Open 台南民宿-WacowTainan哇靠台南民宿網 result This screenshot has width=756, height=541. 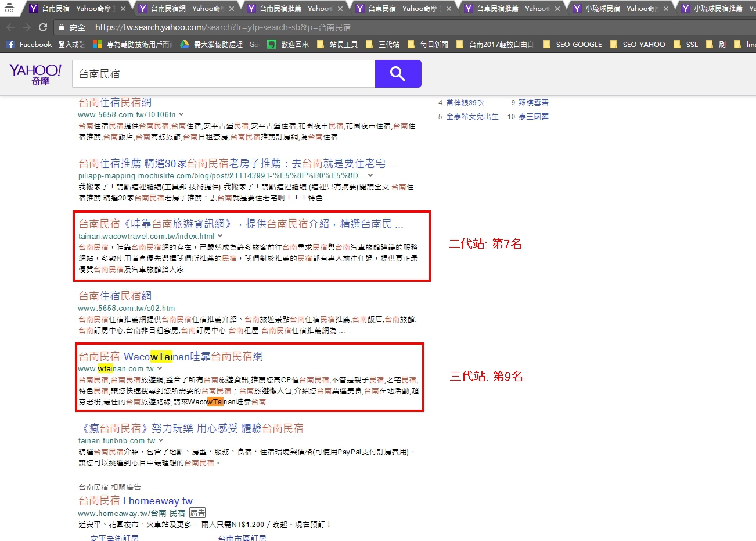click(x=171, y=356)
